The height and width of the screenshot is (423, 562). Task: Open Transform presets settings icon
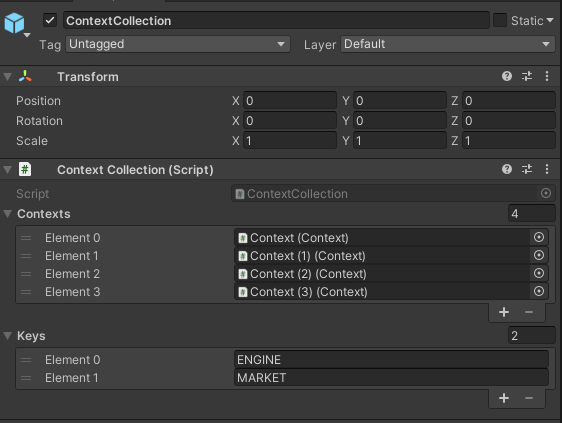click(527, 76)
